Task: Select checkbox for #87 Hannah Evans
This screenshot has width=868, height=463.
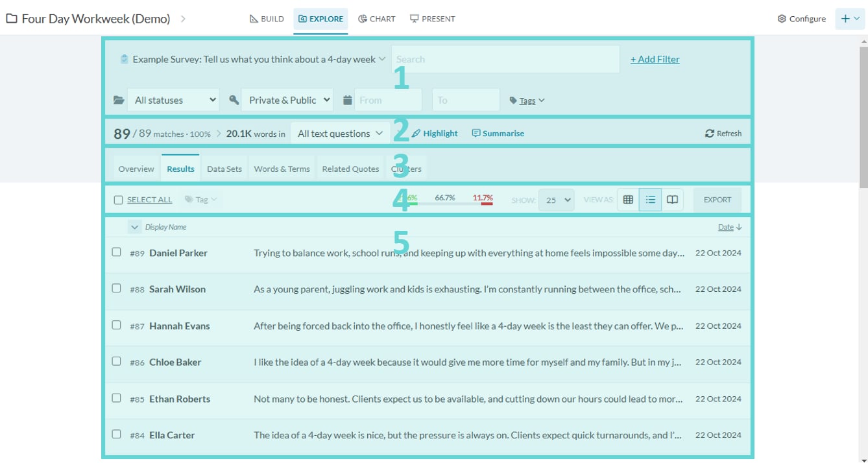Action: 116,325
